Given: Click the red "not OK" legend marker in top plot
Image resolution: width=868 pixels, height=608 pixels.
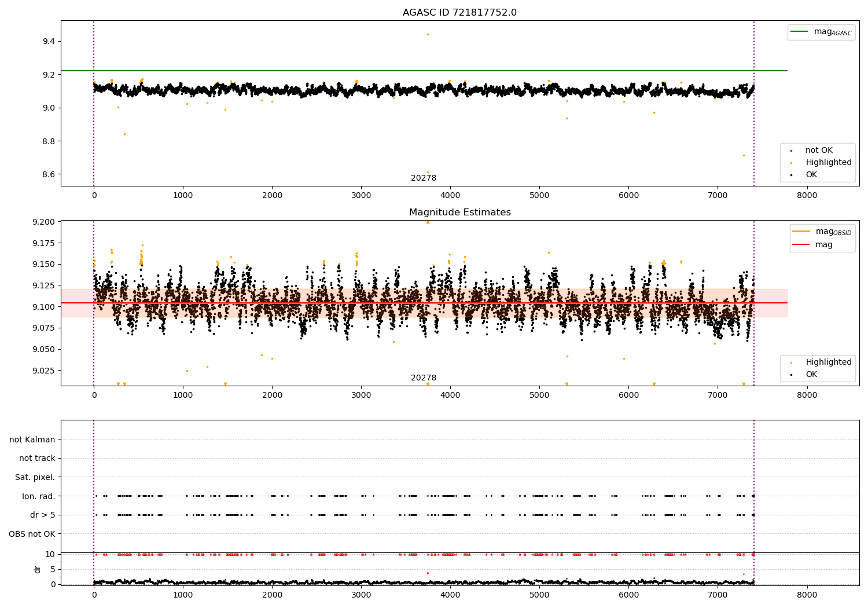Looking at the screenshot, I should click(791, 151).
